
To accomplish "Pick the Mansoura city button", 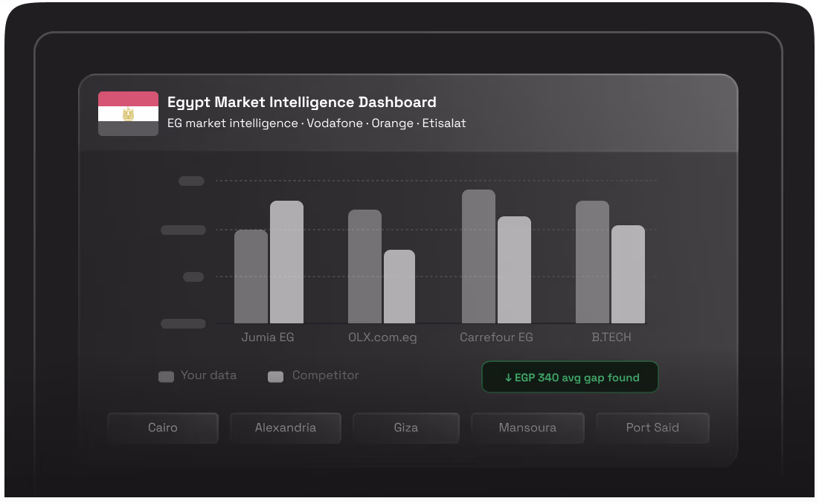I will pos(527,428).
